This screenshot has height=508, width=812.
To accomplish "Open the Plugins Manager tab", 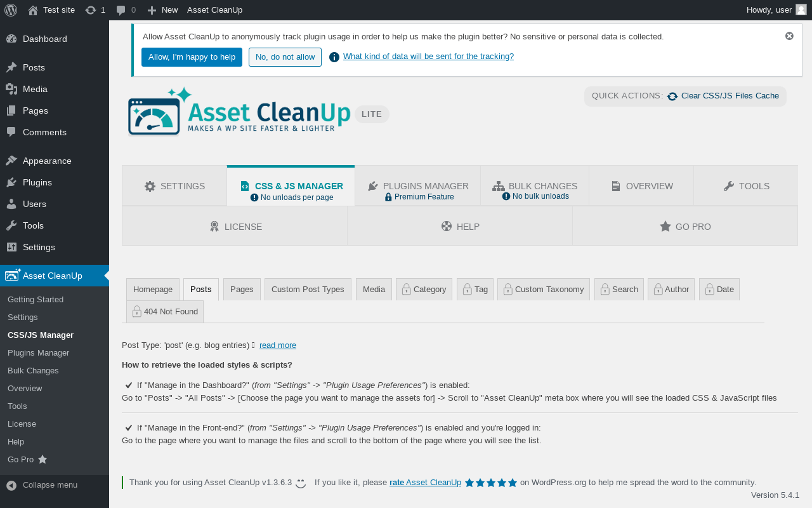I will (417, 186).
